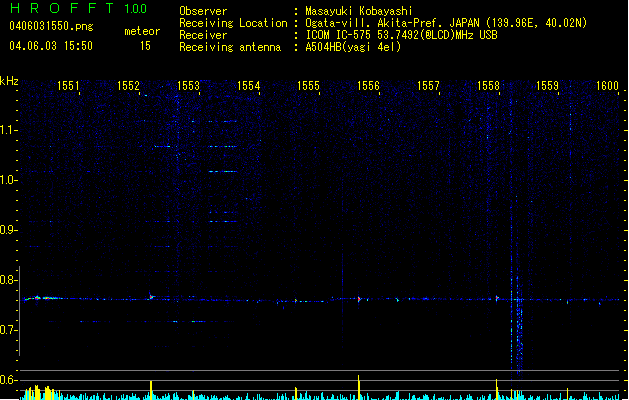Image resolution: width=629 pixels, height=400 pixels.
Task: Click the 0.9 frequency axis label
Action: pos(8,230)
